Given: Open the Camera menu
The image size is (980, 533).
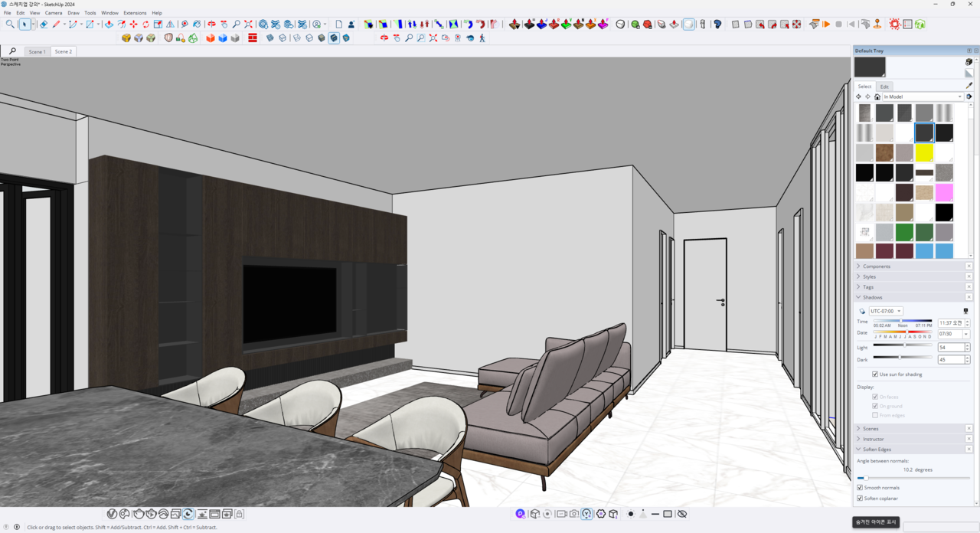Looking at the screenshot, I should [54, 13].
